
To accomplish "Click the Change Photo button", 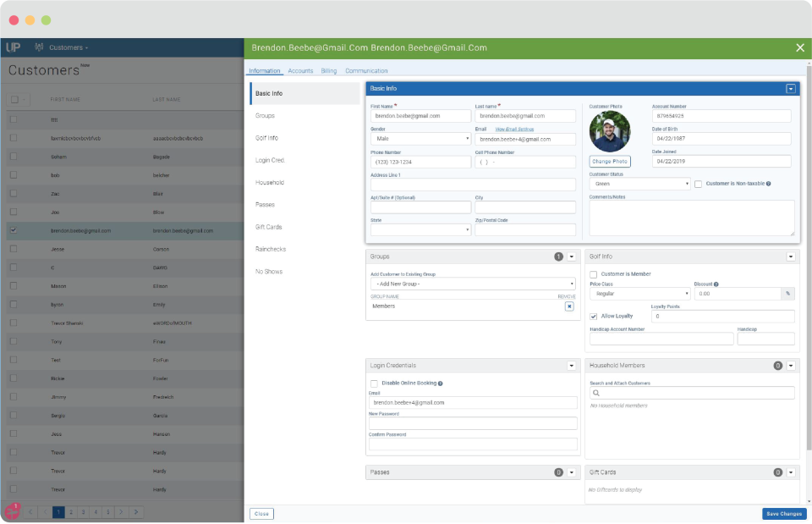I will 609,161.
